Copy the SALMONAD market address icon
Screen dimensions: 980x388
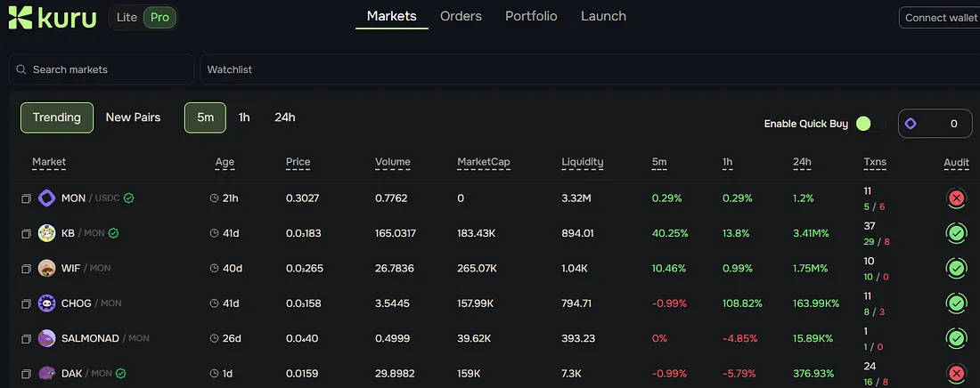click(x=26, y=339)
